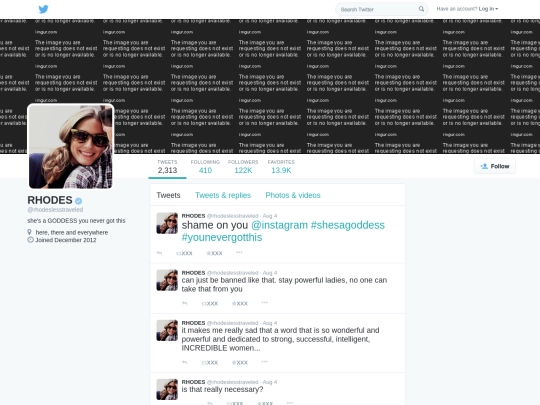The width and height of the screenshot is (540, 405).
Task: Select the Tweets count stat
Action: click(167, 167)
